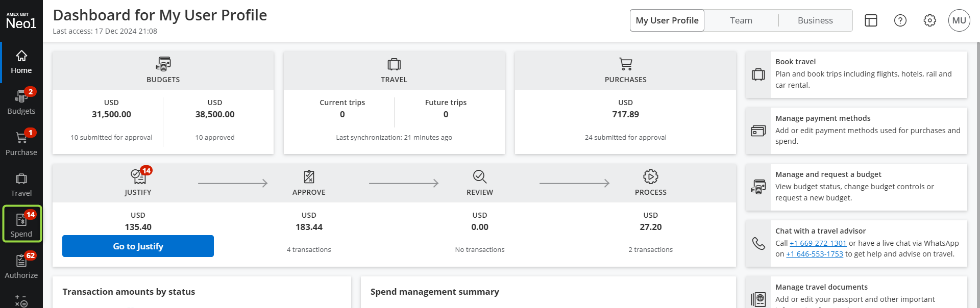Switch to the Business view
This screenshot has height=308, width=980.
pyautogui.click(x=815, y=20)
